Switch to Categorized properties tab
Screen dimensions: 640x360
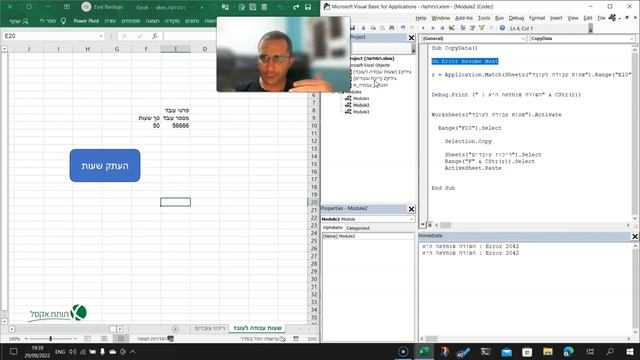(358, 228)
